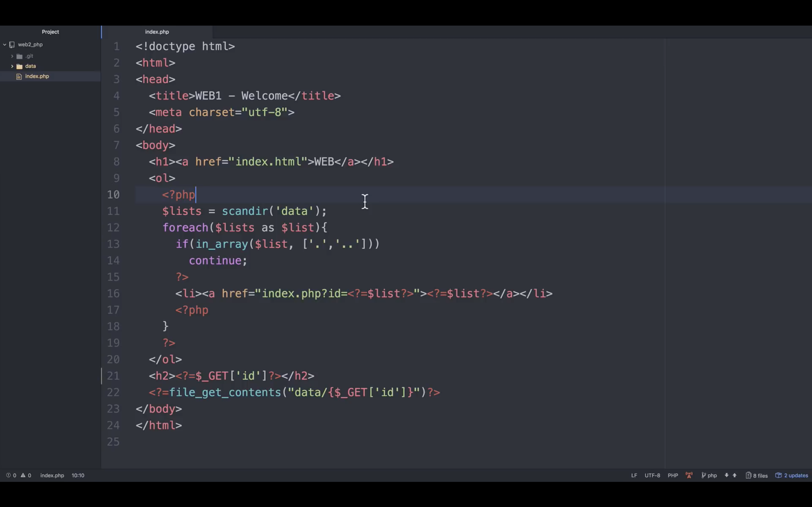Screen dimensions: 812x507
Task: Expand the data folder chevron
Action: (12, 66)
